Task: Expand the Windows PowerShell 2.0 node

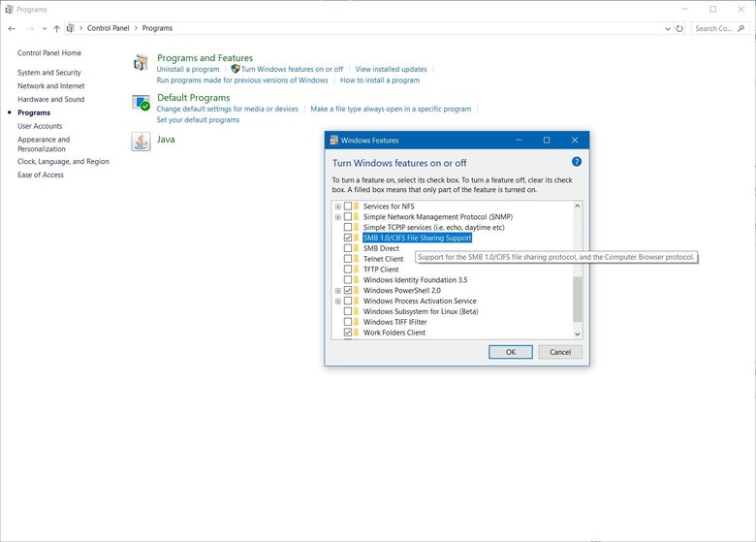Action: 337,291
